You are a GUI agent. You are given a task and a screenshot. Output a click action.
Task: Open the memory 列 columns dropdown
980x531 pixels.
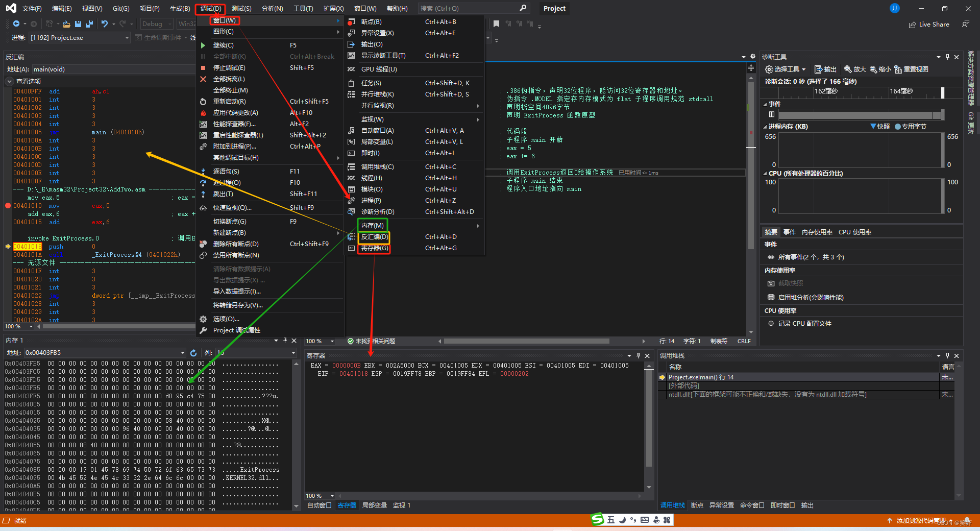click(293, 353)
